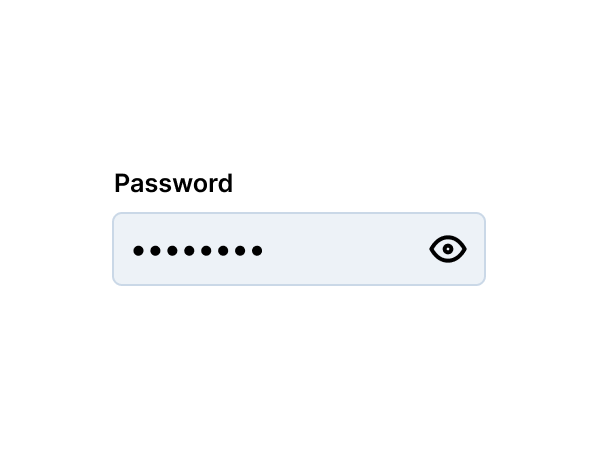Click the Password label text
This screenshot has width=600, height=450.
[x=173, y=184]
